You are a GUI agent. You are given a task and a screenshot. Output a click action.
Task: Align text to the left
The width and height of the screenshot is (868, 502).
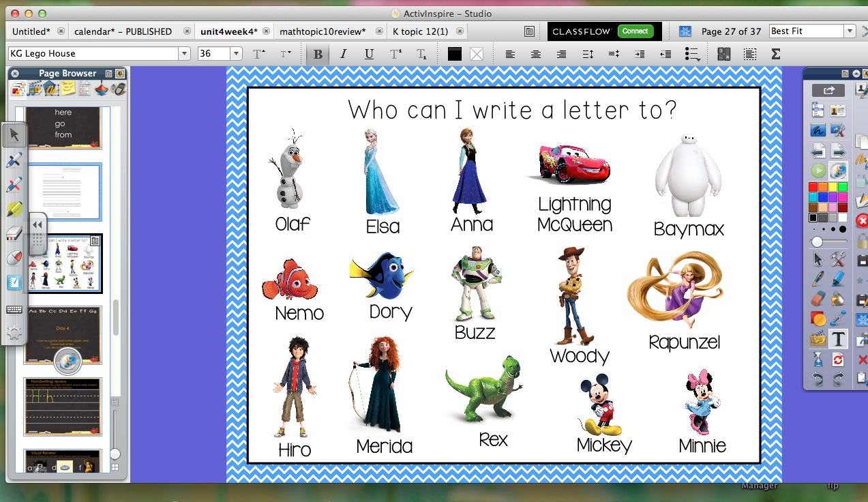click(x=511, y=54)
